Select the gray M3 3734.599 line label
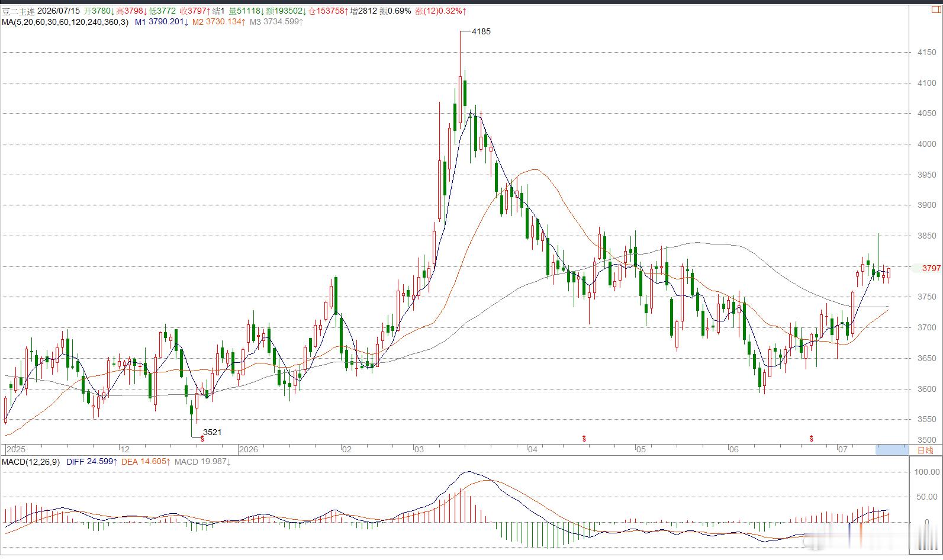This screenshot has height=560, width=943. (276, 22)
